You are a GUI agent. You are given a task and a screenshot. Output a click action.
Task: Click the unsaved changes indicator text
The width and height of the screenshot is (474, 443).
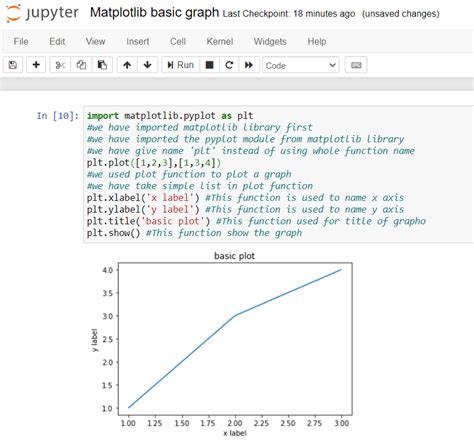401,14
